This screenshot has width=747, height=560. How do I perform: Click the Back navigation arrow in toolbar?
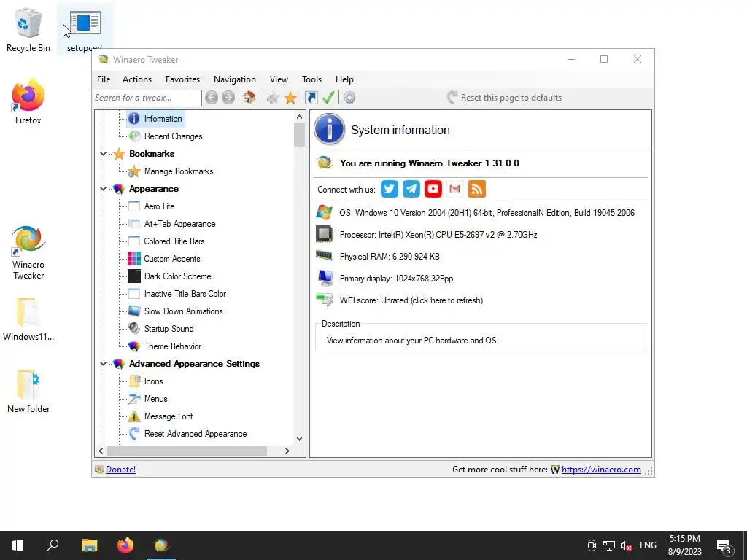(212, 98)
